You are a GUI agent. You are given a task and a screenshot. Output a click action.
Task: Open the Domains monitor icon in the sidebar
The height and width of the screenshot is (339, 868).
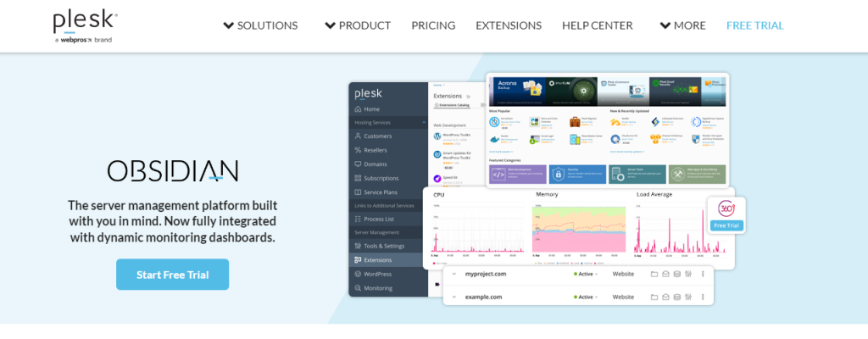point(358,164)
